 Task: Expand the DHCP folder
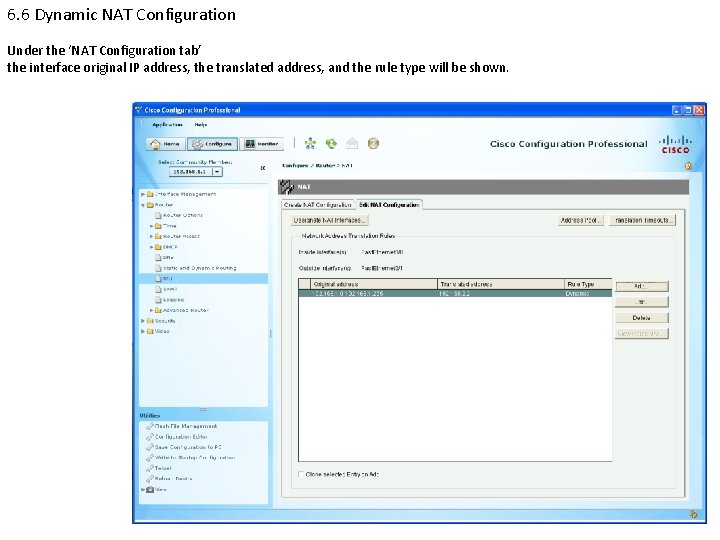(x=152, y=247)
